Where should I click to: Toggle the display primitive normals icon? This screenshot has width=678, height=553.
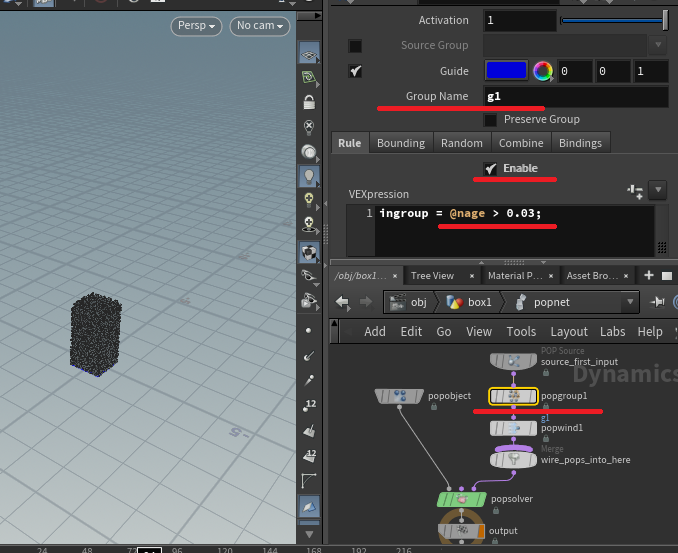309,431
